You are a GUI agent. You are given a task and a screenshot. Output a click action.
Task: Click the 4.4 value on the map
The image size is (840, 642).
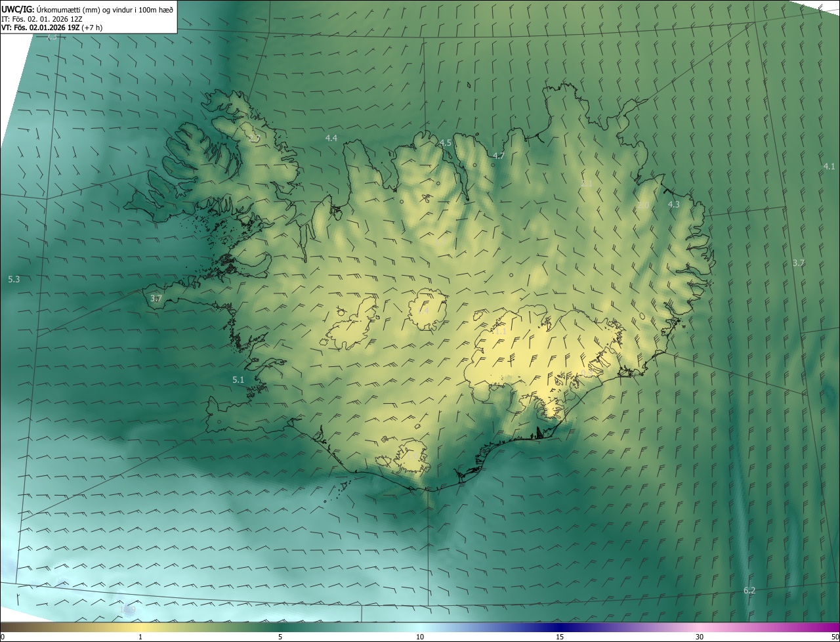[331, 138]
